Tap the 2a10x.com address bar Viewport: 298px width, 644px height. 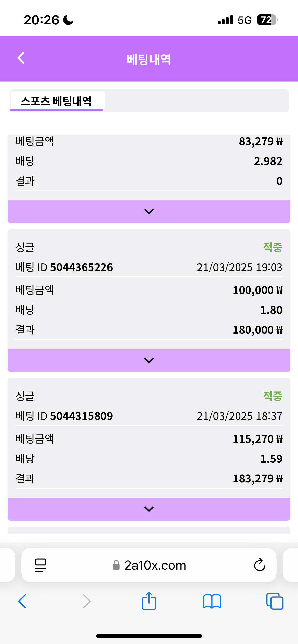click(155, 565)
